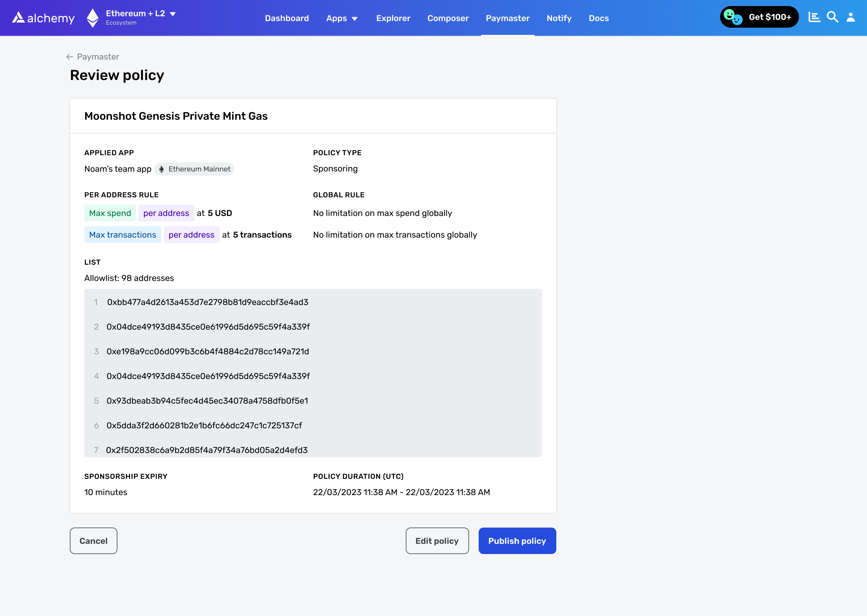The image size is (867, 616).
Task: Click Ethereum Mainnet network badge
Action: click(194, 169)
